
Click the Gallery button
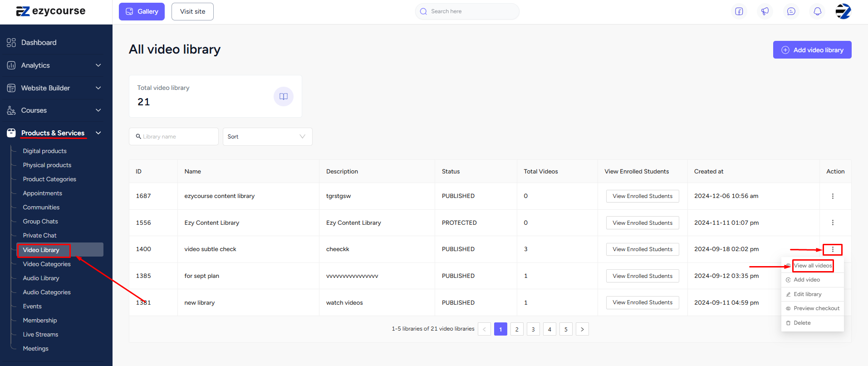point(142,11)
